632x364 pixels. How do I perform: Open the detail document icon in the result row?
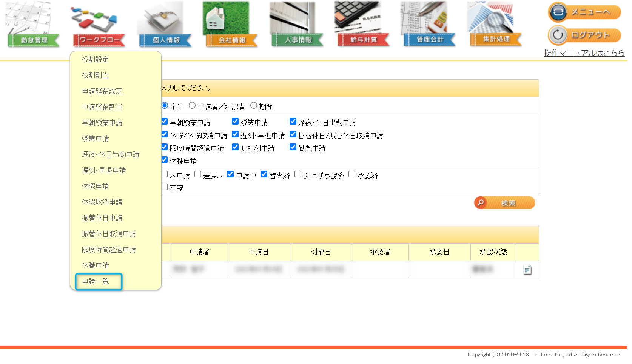(527, 270)
